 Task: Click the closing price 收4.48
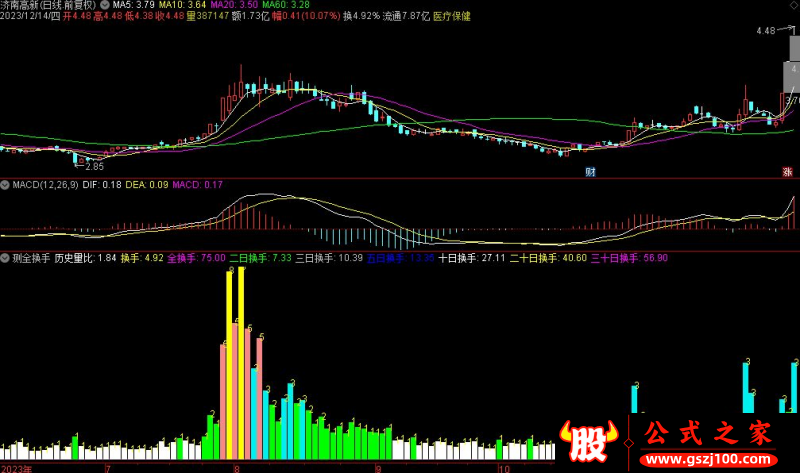pyautogui.click(x=170, y=16)
